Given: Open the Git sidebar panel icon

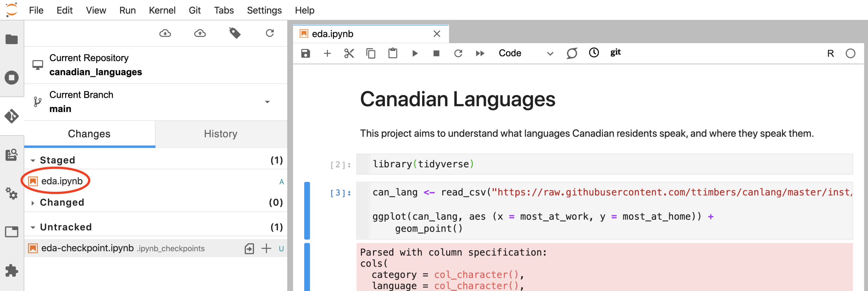Looking at the screenshot, I should pos(12,116).
